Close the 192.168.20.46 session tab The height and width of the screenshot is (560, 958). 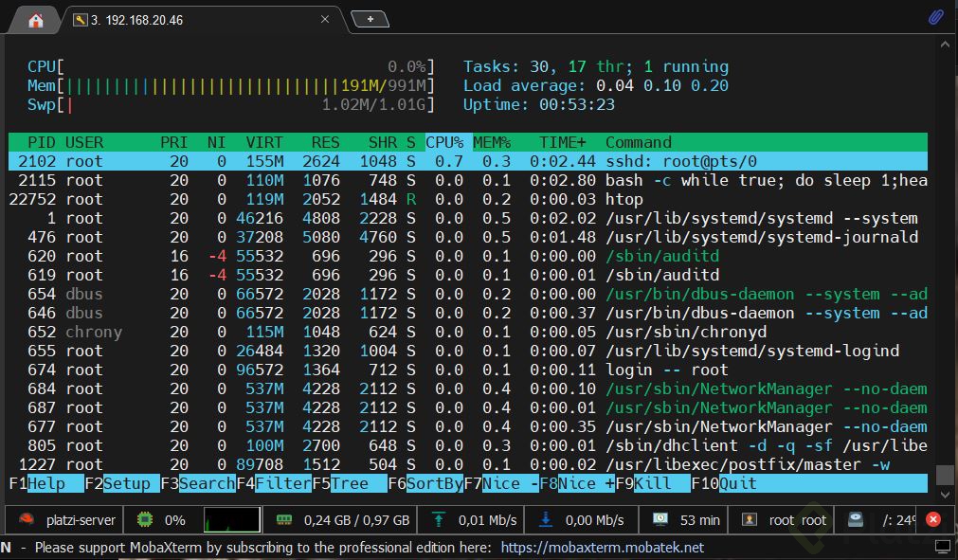[x=325, y=20]
